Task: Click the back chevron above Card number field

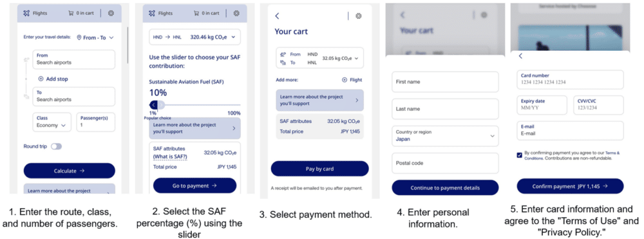Action: coord(520,56)
